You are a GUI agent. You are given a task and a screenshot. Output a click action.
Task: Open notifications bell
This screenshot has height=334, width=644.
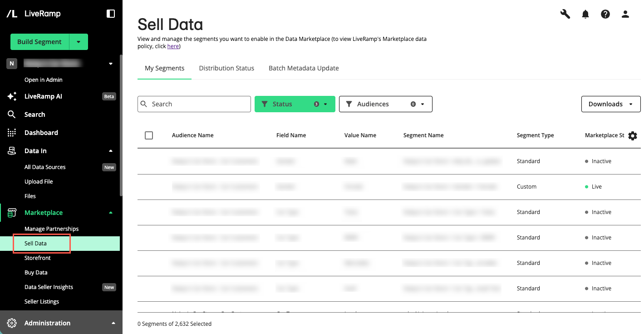click(x=585, y=14)
